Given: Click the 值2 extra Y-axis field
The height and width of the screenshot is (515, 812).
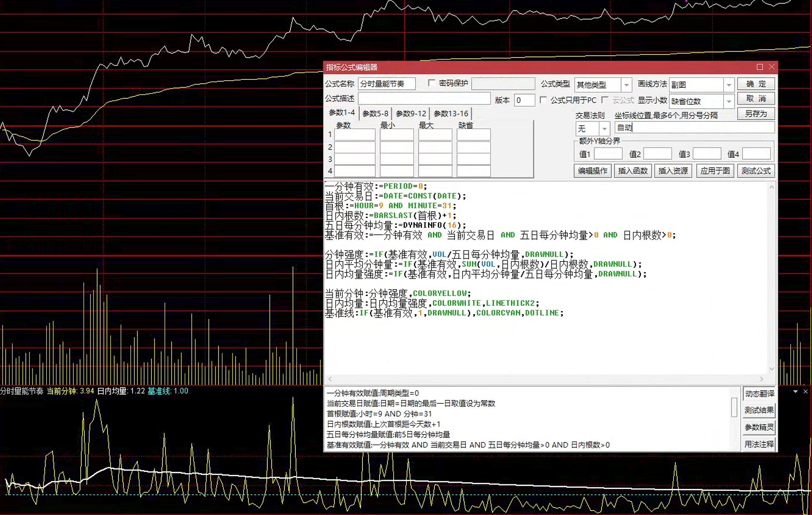Looking at the screenshot, I should [x=657, y=154].
